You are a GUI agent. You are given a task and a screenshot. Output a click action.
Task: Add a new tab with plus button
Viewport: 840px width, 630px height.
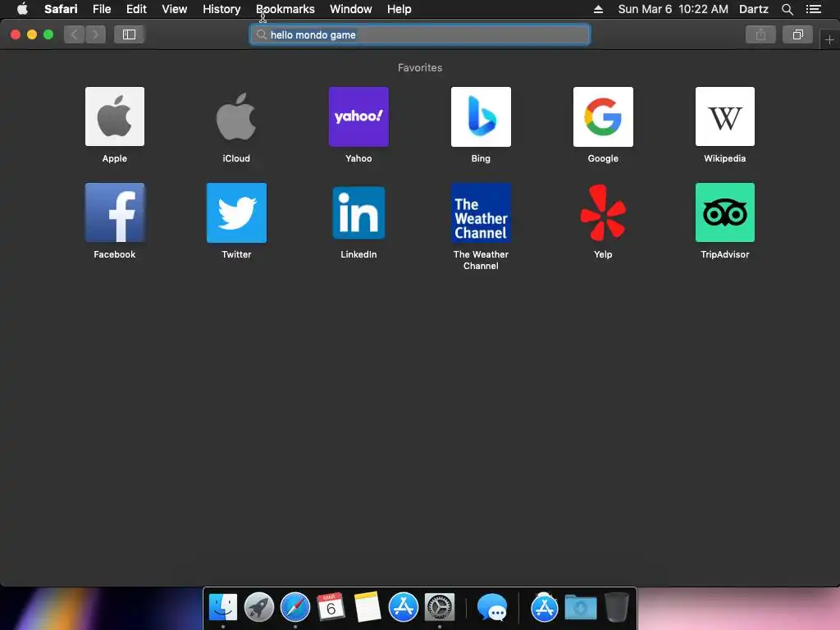pyautogui.click(x=829, y=39)
